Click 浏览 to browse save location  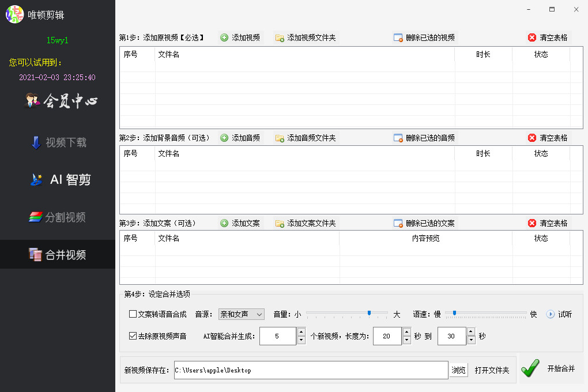458,370
